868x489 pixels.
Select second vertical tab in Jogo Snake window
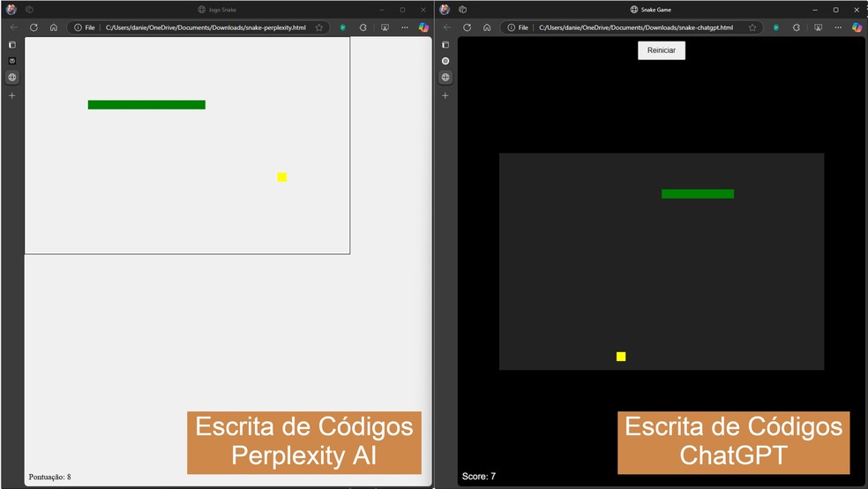pos(12,60)
